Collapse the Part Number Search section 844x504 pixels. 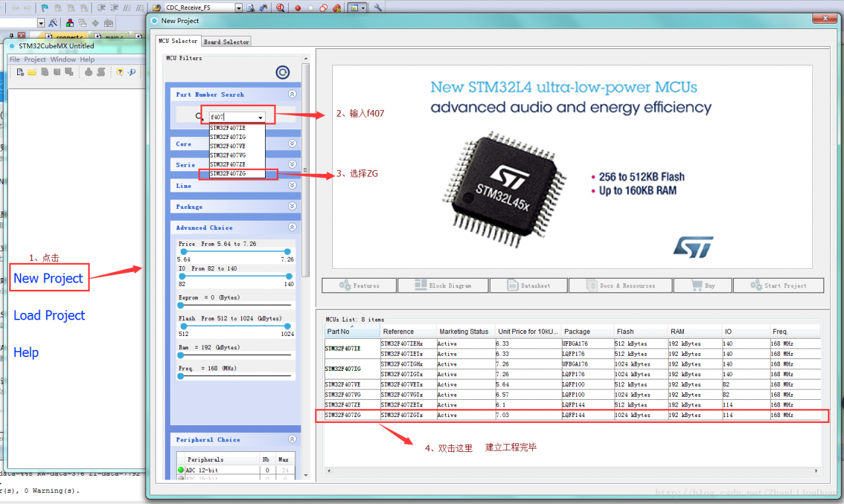(x=292, y=94)
